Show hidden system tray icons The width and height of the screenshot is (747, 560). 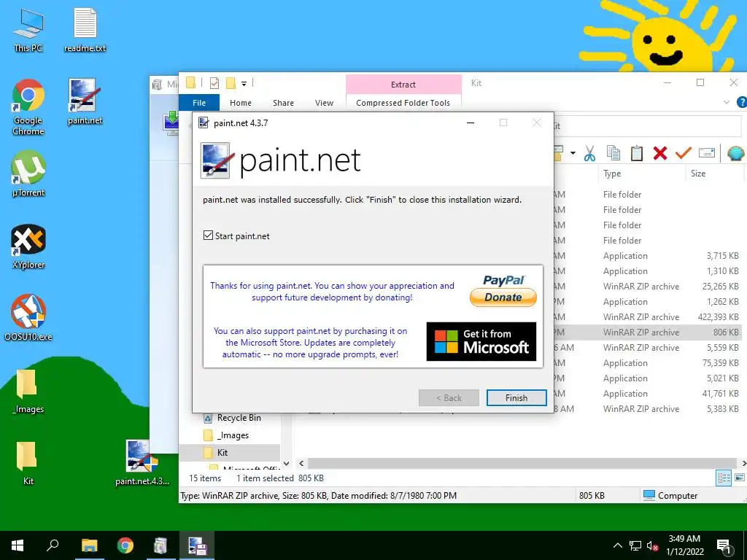tap(617, 545)
